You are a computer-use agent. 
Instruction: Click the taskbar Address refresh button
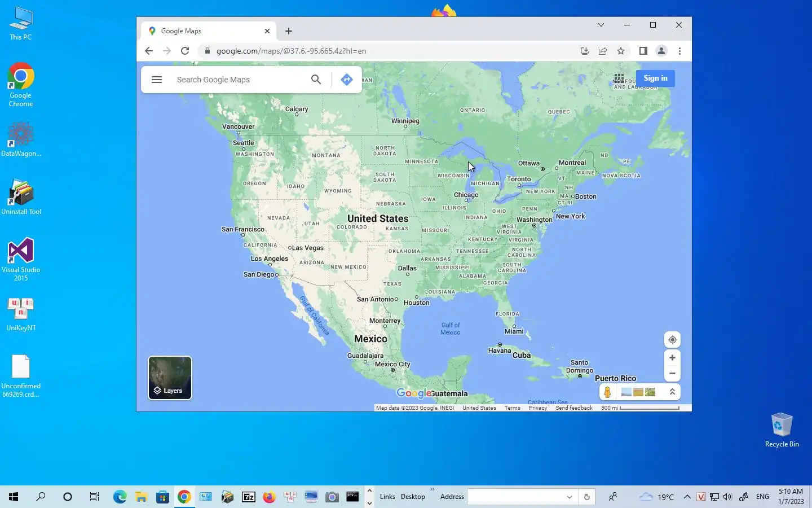click(x=587, y=497)
